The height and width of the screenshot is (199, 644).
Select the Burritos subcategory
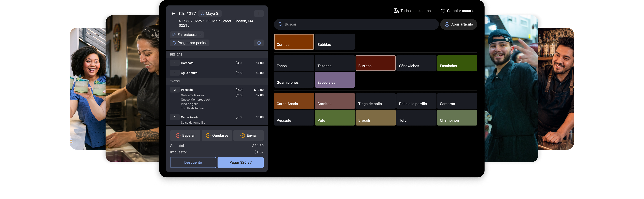click(375, 63)
